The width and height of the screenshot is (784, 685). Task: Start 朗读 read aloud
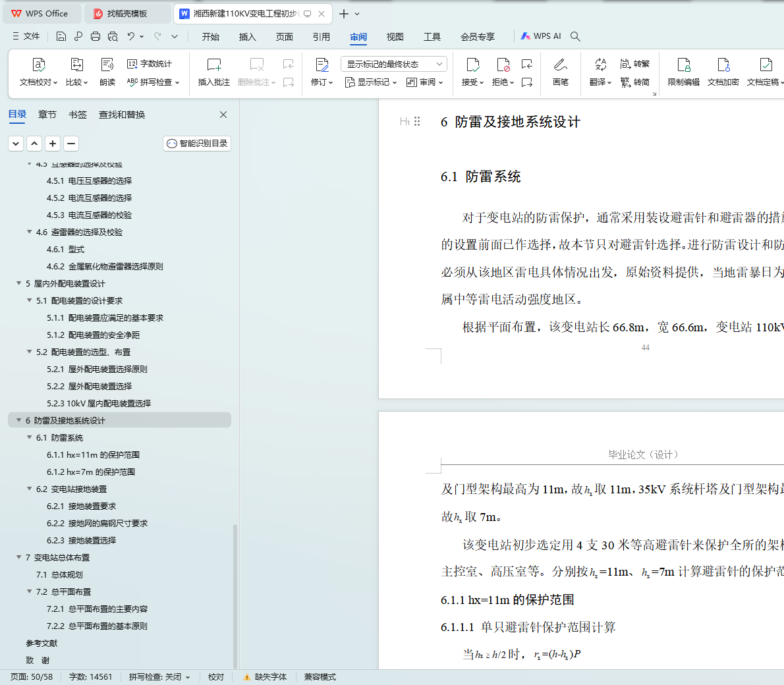pyautogui.click(x=107, y=72)
